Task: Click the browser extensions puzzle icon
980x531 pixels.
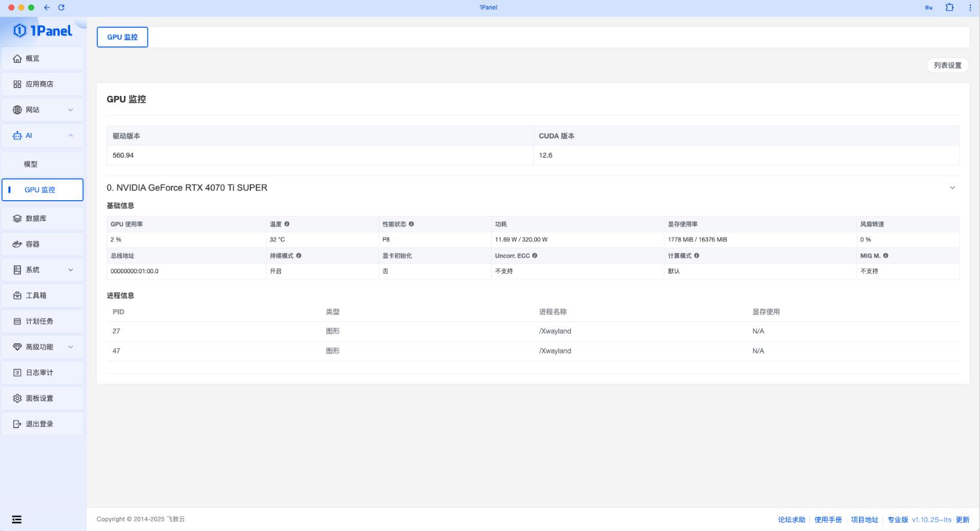Action: pos(949,8)
